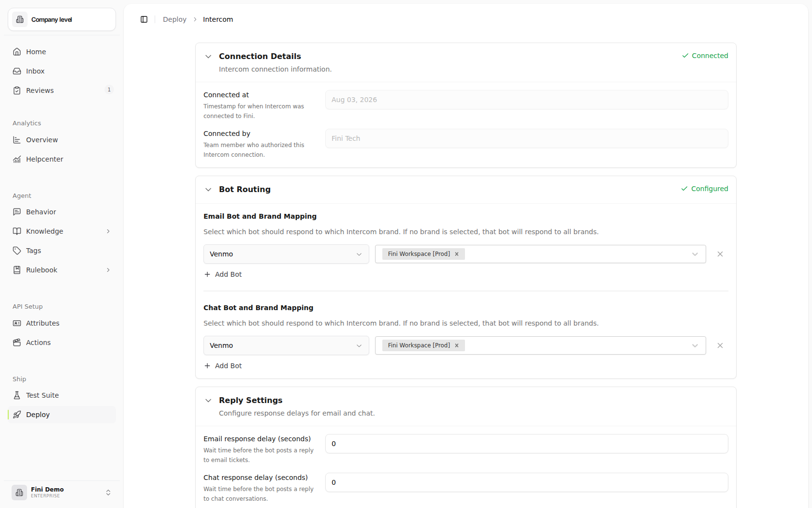Expand the Rulebook submenu chevron
This screenshot has height=508, width=812.
pyautogui.click(x=108, y=270)
